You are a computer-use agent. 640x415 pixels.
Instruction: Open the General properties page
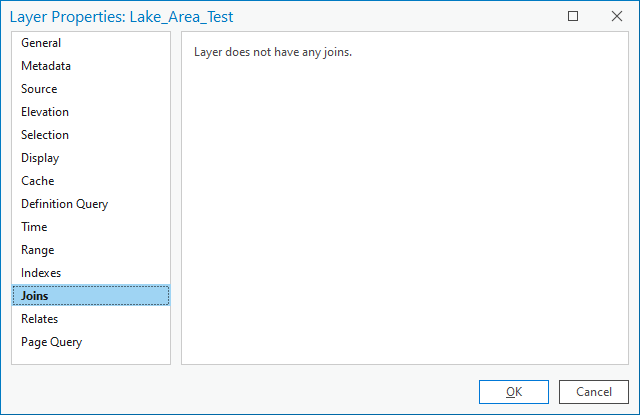point(41,43)
